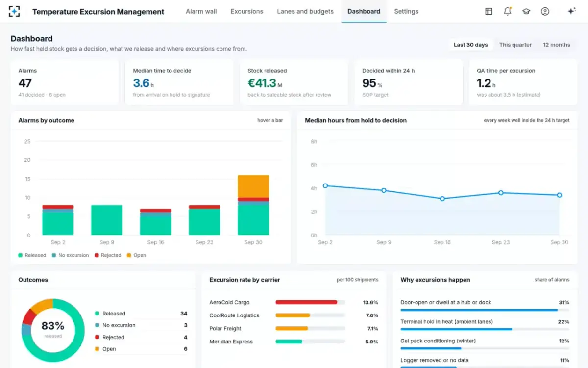Click the Released 34 outcomes row
Screen dimensions: 588x368
[141, 314]
